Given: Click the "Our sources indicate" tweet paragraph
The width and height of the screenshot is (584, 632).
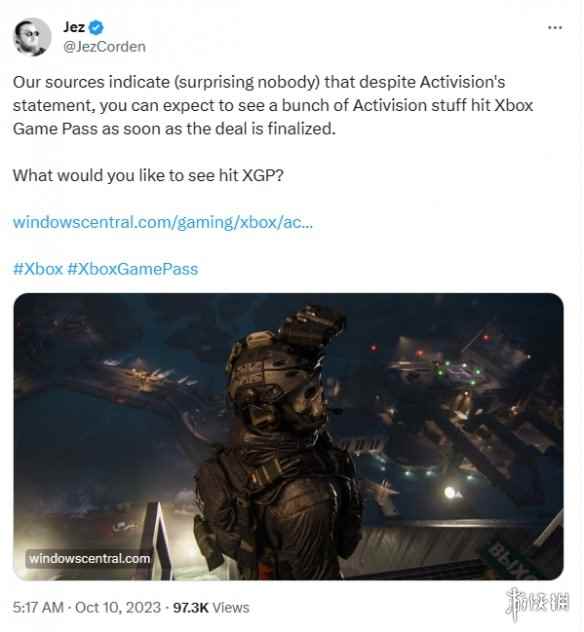Looking at the screenshot, I should 273,106.
